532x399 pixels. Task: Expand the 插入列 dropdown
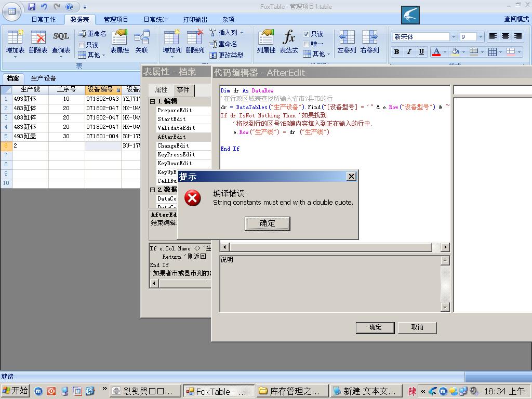[242, 33]
